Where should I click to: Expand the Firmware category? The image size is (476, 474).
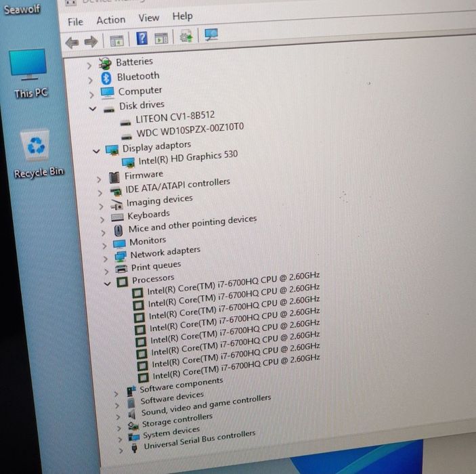tap(99, 179)
